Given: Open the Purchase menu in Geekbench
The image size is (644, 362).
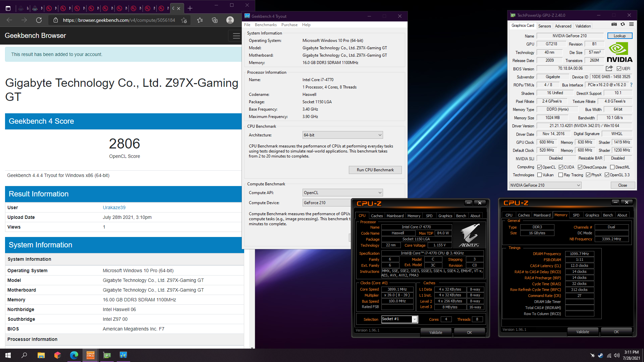Looking at the screenshot, I should (x=289, y=25).
